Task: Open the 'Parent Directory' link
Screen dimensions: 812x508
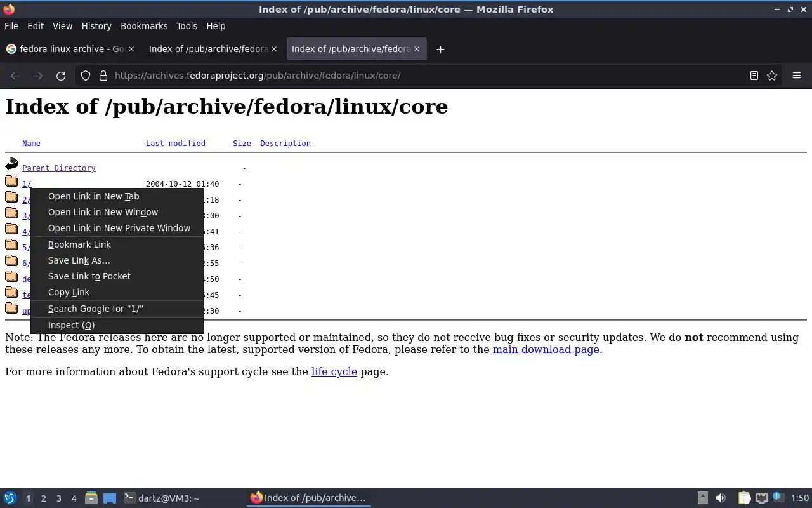Action: 59,168
